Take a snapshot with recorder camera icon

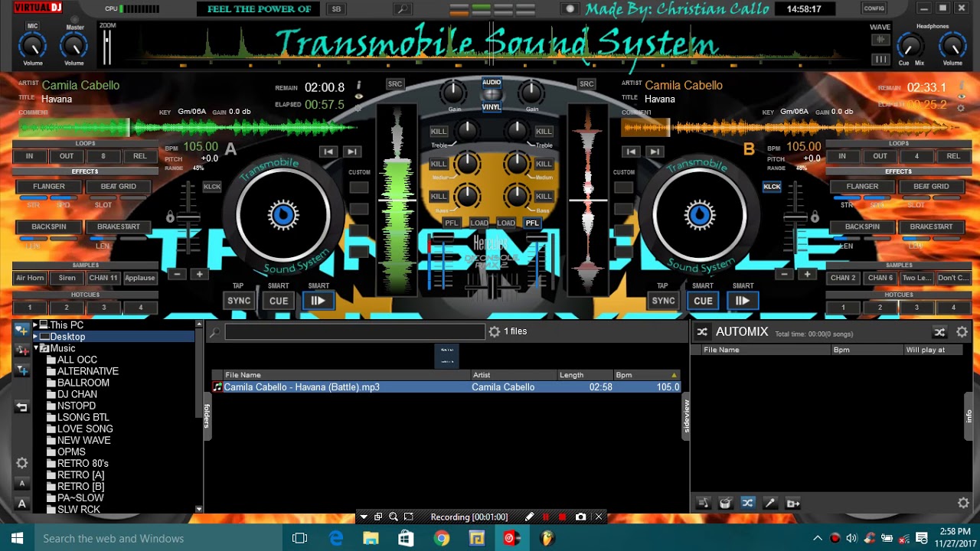click(x=581, y=517)
